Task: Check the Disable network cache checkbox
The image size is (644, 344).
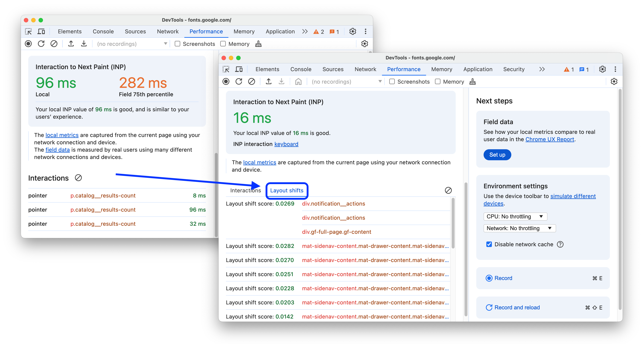Action: (489, 244)
